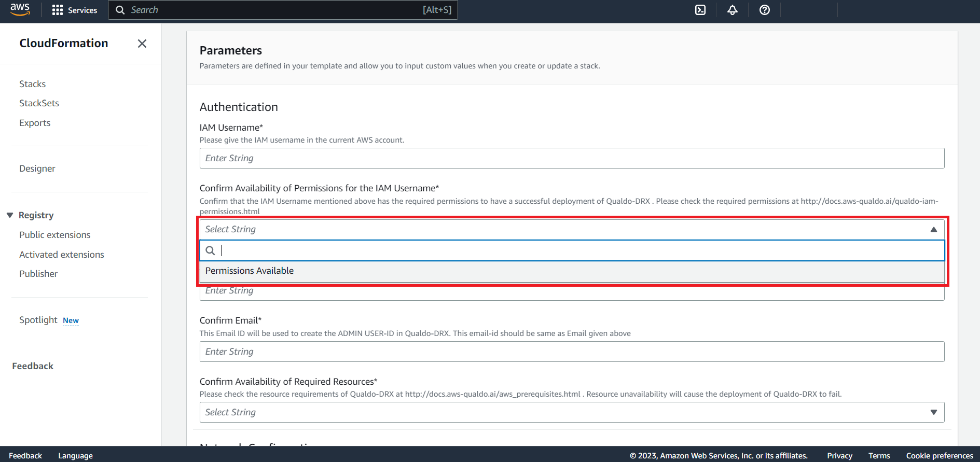Open Activated extensions
The height and width of the screenshot is (462, 980).
62,255
